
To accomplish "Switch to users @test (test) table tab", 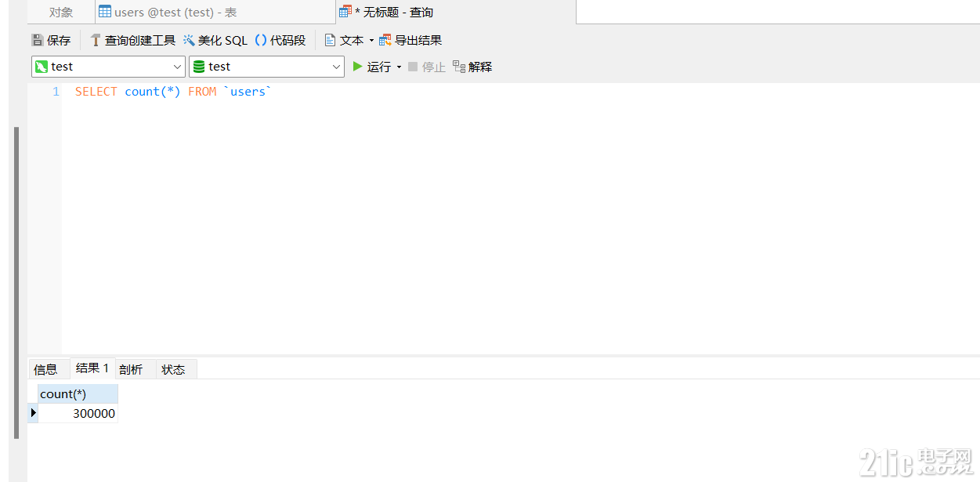I will 215,12.
